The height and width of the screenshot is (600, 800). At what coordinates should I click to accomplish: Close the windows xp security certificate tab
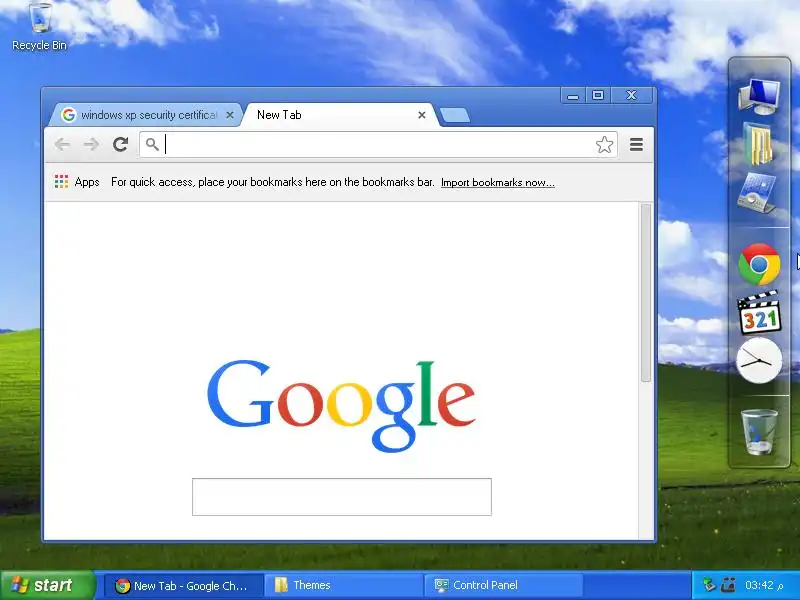coord(230,115)
